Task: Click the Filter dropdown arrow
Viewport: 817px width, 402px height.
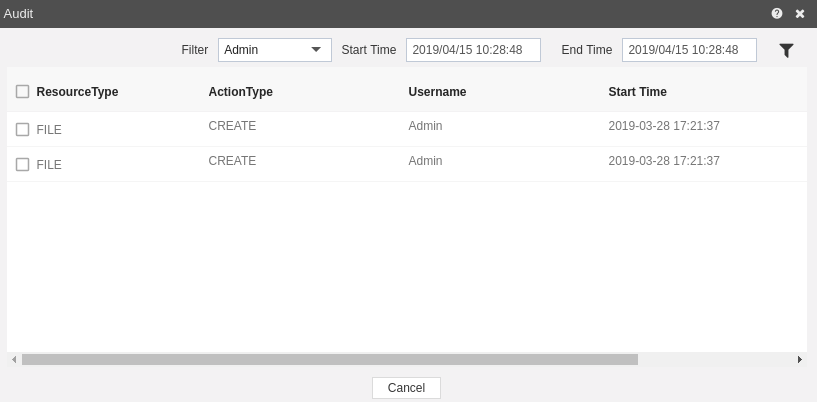Action: 316,50
